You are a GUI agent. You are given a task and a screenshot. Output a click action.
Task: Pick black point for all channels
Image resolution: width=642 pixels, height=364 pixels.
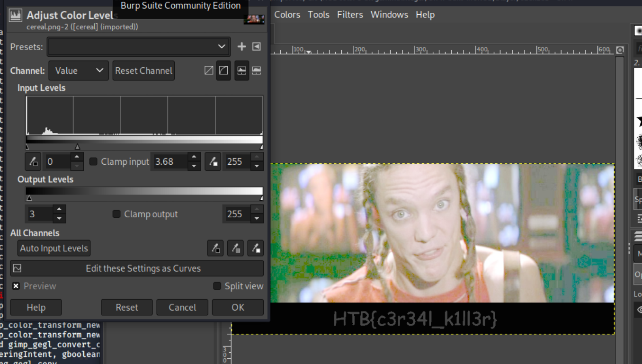click(x=215, y=248)
